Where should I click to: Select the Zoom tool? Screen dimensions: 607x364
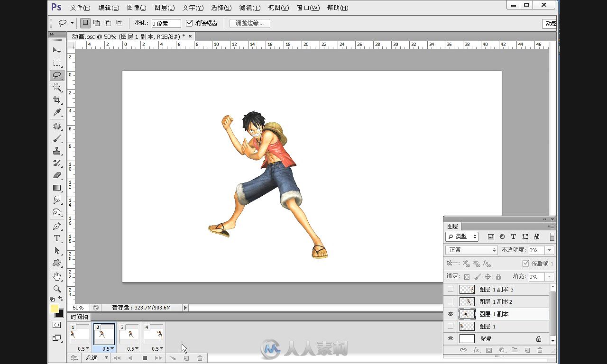tap(57, 289)
